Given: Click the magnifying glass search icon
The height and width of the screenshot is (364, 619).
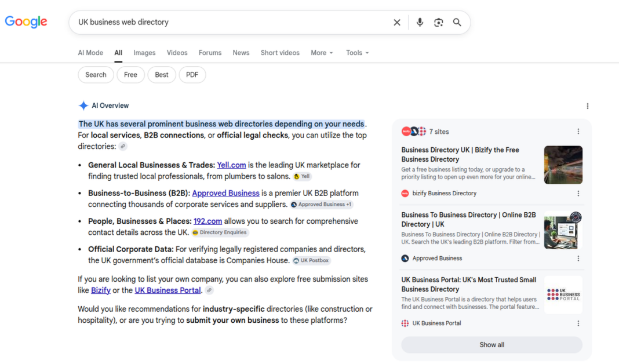Looking at the screenshot, I should point(457,23).
